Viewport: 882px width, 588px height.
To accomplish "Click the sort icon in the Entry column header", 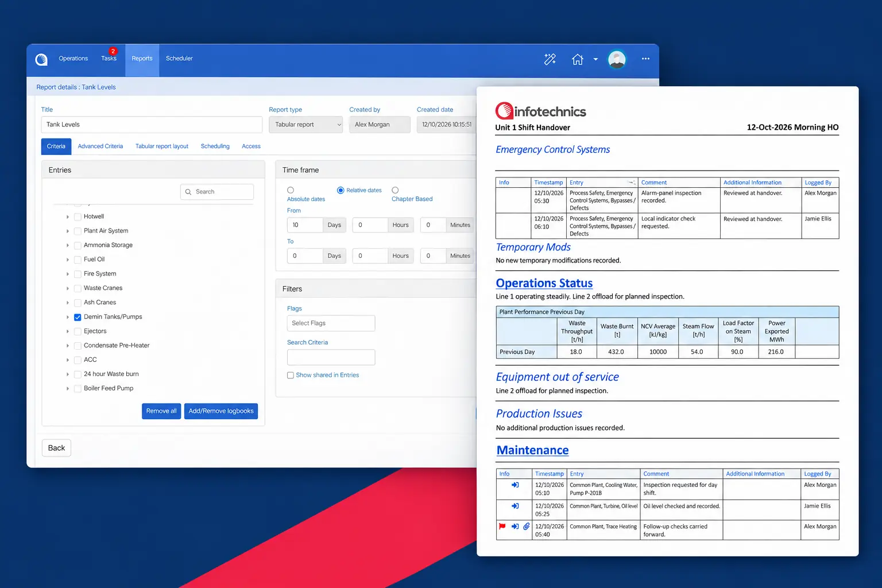I will coord(632,183).
